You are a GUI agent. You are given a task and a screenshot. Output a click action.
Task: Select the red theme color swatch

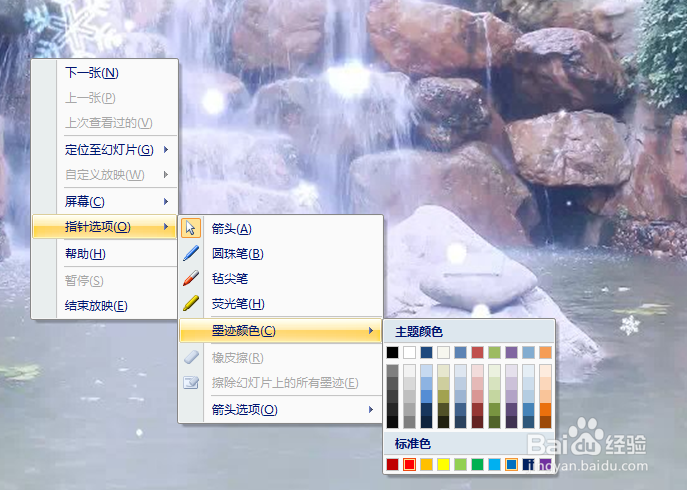478,352
